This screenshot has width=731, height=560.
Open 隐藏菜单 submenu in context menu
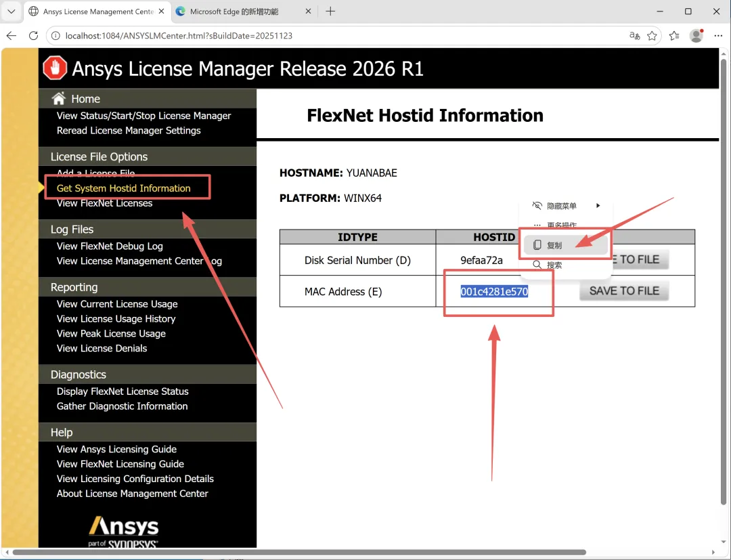coord(565,206)
